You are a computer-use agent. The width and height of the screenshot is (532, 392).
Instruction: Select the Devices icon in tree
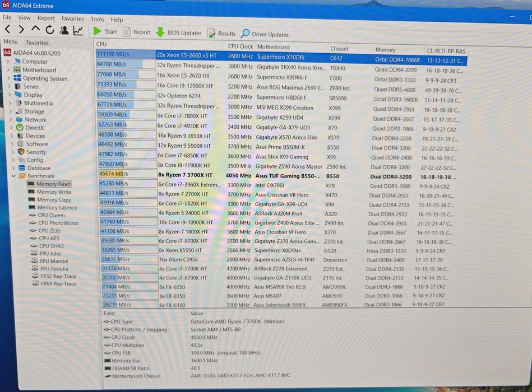(x=20, y=136)
